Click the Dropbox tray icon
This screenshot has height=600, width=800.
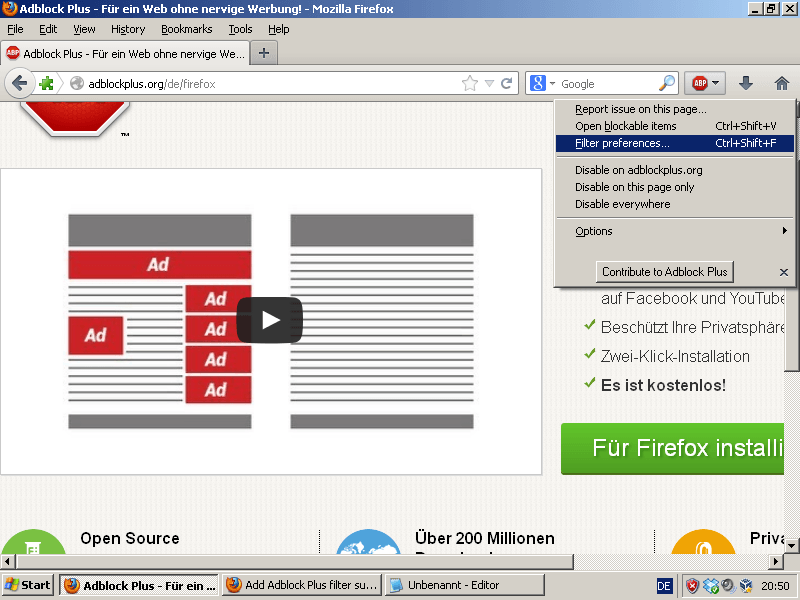[711, 586]
